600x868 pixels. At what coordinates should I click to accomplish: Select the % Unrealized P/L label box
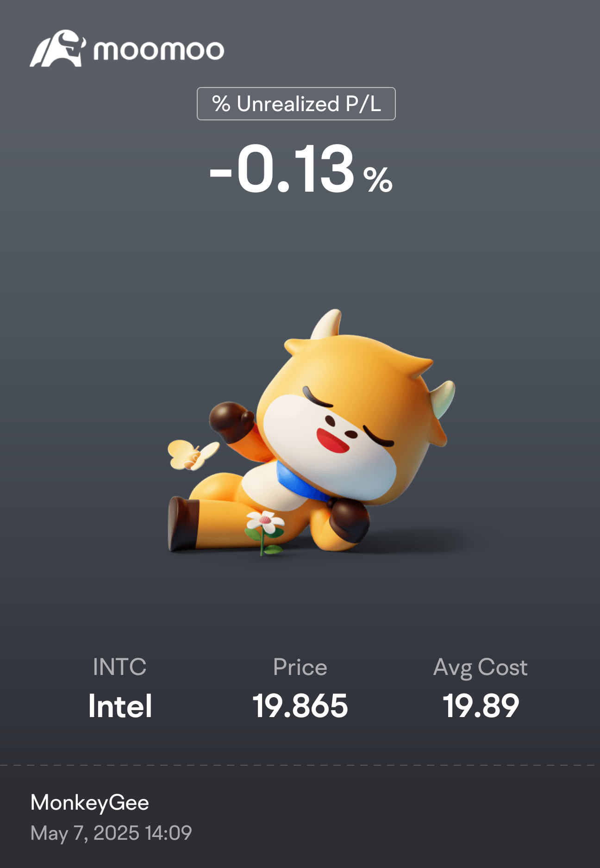[296, 104]
